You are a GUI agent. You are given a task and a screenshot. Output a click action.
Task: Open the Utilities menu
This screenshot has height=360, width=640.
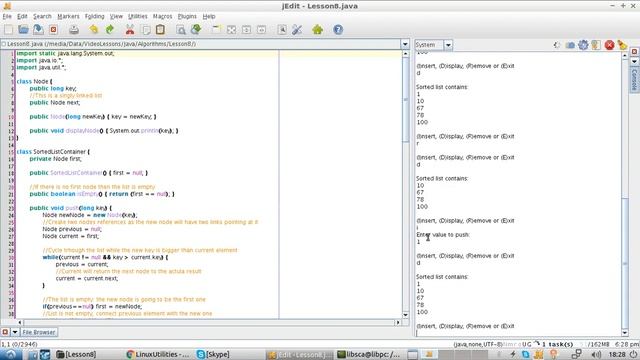pyautogui.click(x=138, y=16)
